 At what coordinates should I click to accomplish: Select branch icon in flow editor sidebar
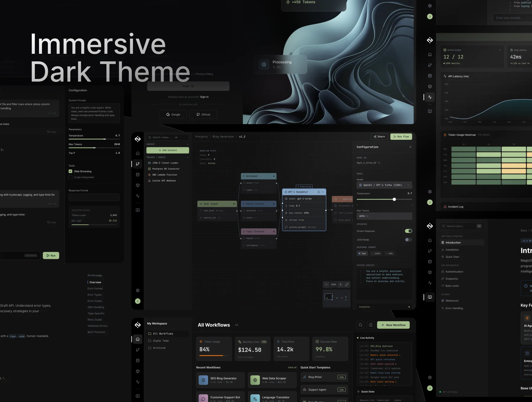coord(137,164)
